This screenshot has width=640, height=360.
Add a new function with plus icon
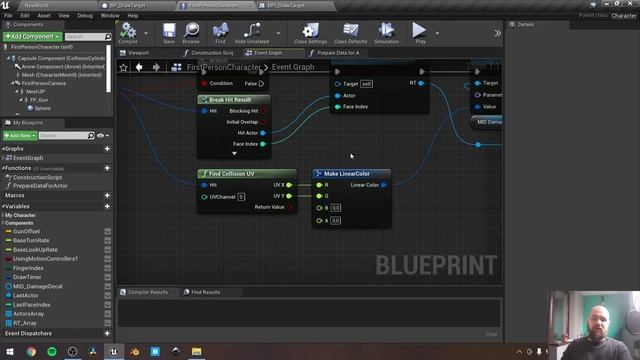tap(107, 168)
